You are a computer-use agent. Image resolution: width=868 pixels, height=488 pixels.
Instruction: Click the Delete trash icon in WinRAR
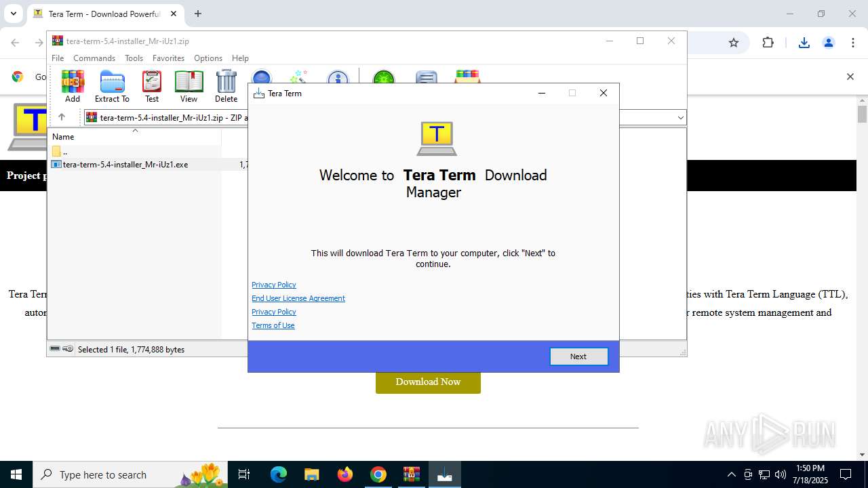point(226,87)
